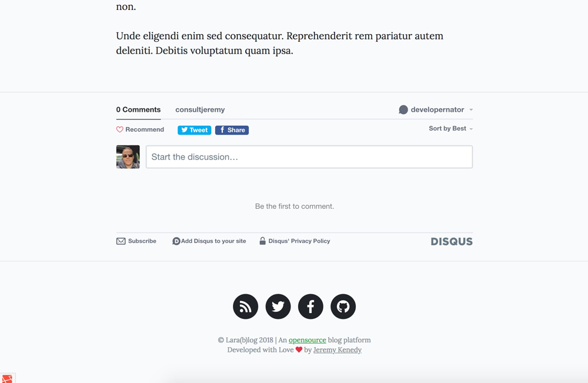
Task: Open the Facebook icon in the footer
Action: 310,307
